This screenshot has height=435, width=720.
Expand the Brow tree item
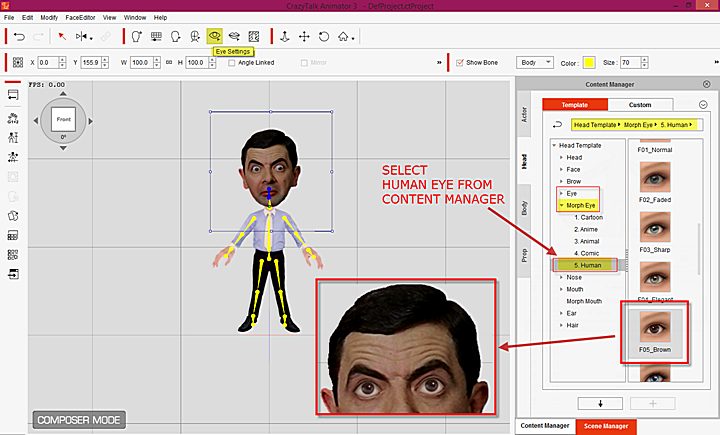(x=561, y=181)
